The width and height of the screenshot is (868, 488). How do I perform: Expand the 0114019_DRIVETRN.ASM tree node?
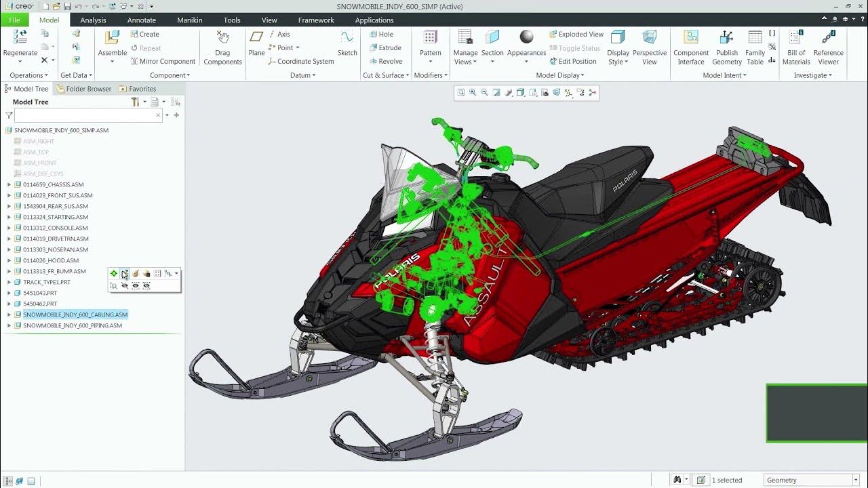coord(9,239)
